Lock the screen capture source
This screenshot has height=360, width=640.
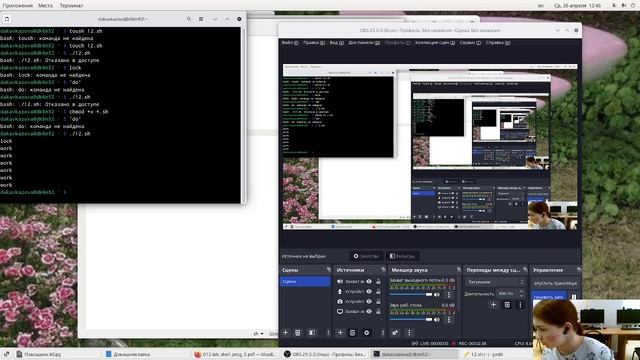point(378,311)
